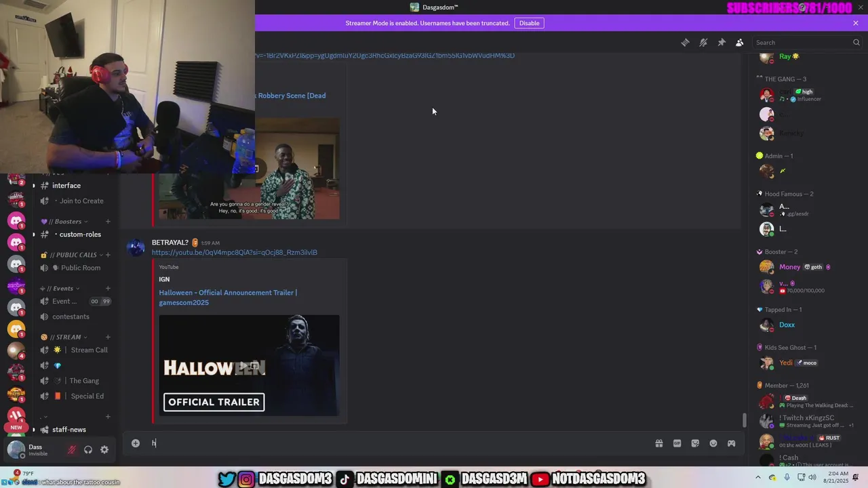Open member ! Twitch xKingzSC
The width and height of the screenshot is (868, 488).
coord(807,421)
